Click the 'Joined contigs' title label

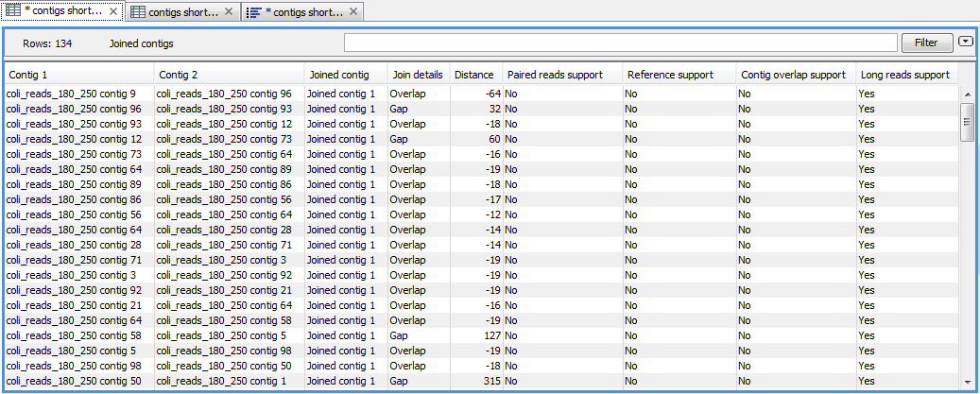click(141, 43)
